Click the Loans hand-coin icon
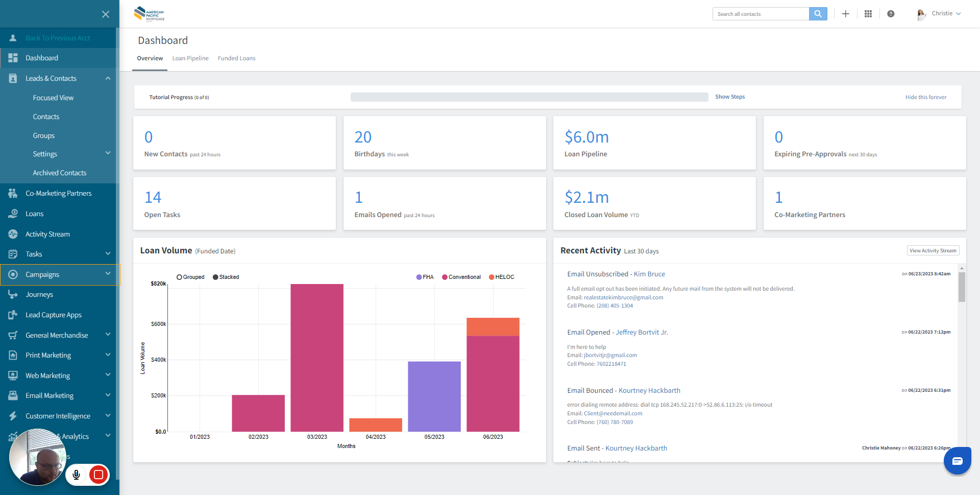The height and width of the screenshot is (495, 980). (13, 214)
